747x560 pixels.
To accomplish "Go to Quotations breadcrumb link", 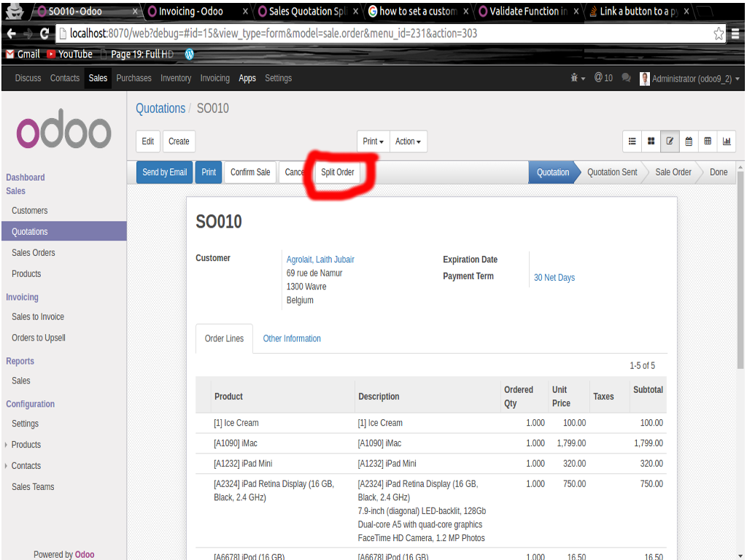I will 160,109.
